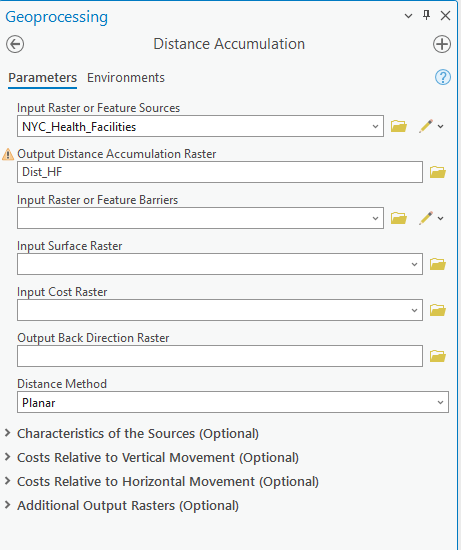Browse folder for Output Distance Accumulation Raster
Image resolution: width=461 pixels, height=550 pixels.
pyautogui.click(x=438, y=172)
